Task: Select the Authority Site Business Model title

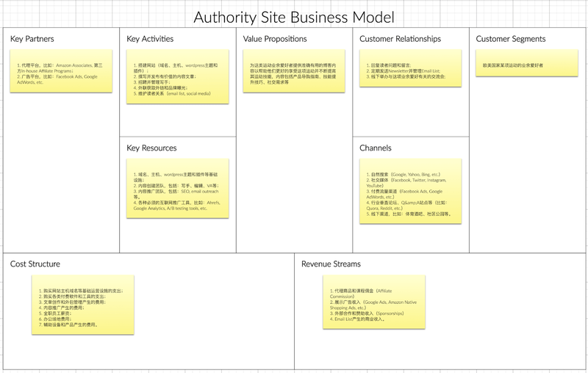Action: coord(293,17)
